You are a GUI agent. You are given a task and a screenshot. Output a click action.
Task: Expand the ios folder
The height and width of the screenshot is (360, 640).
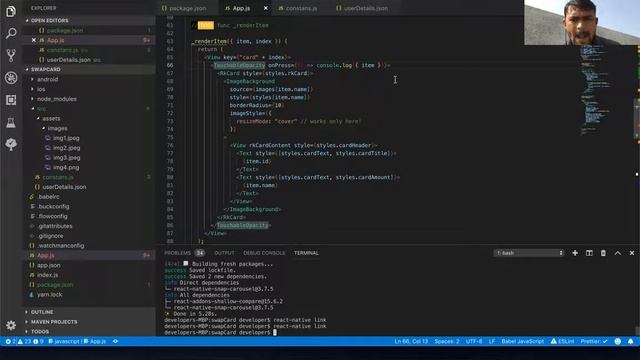[x=41, y=89]
